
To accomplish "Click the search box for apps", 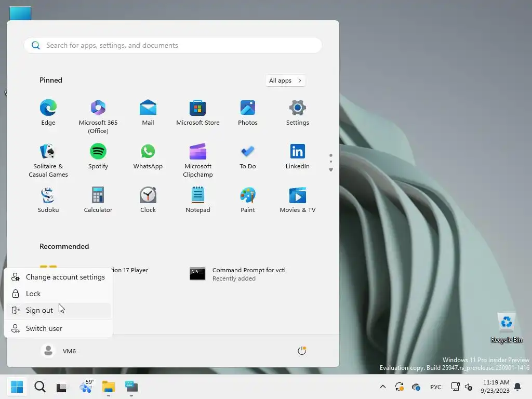I will [x=172, y=45].
